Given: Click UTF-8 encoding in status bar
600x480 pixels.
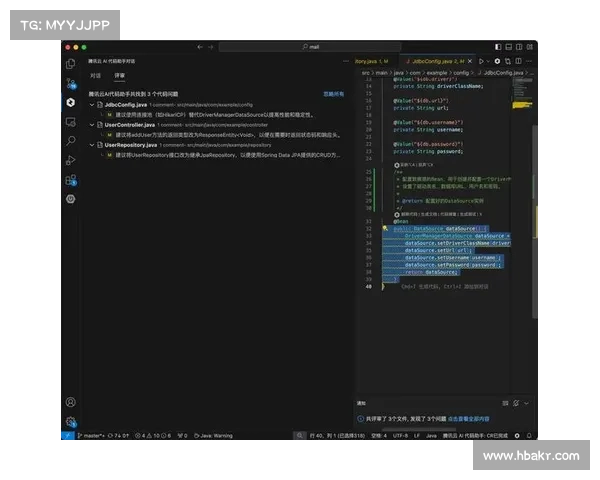Looking at the screenshot, I should click(x=400, y=436).
